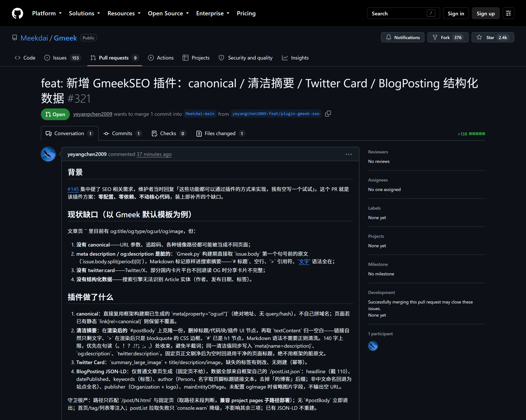Open the participant avatar in sidebar
The image size is (526, 420).
[373, 346]
